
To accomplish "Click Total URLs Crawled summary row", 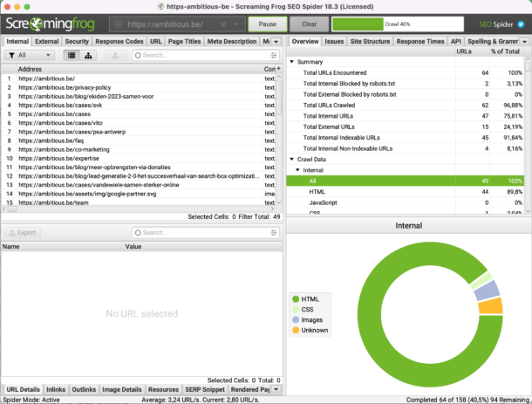I will (x=405, y=106).
